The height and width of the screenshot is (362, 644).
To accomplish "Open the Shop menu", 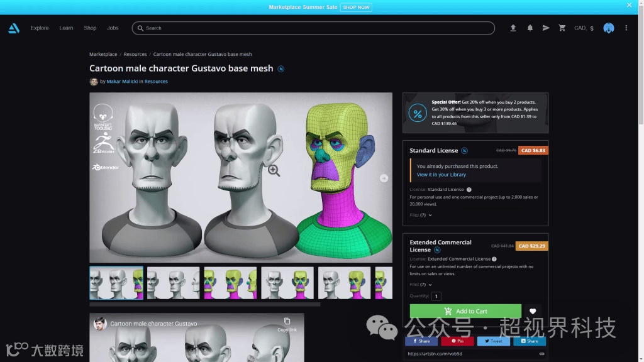I will [x=90, y=28].
